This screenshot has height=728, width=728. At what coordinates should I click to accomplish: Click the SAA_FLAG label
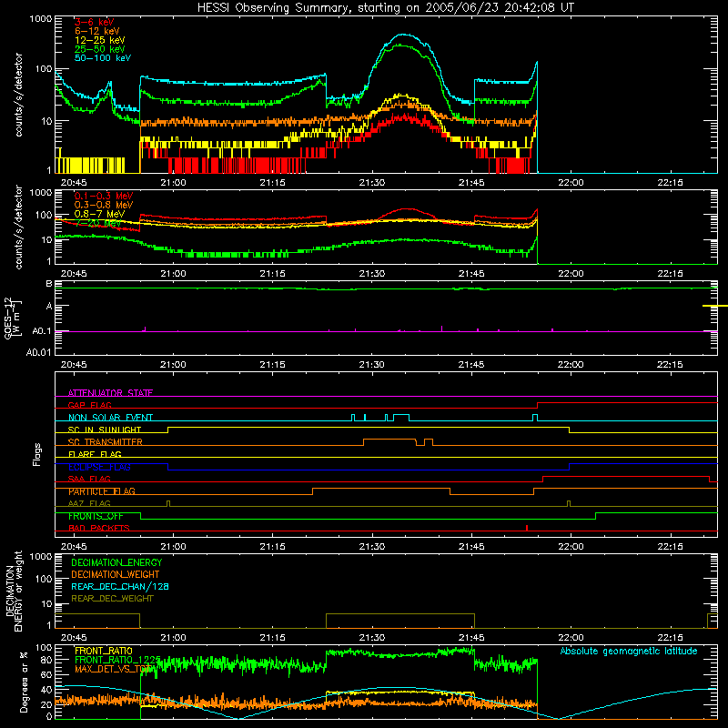click(x=89, y=479)
